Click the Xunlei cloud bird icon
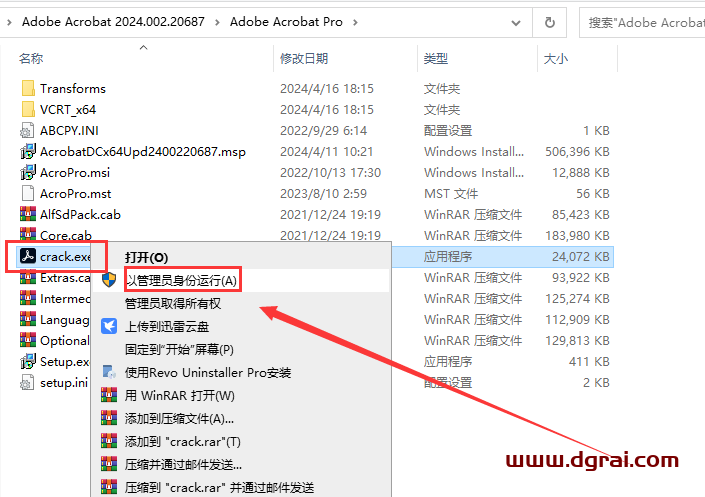The height and width of the screenshot is (497, 705). (109, 326)
